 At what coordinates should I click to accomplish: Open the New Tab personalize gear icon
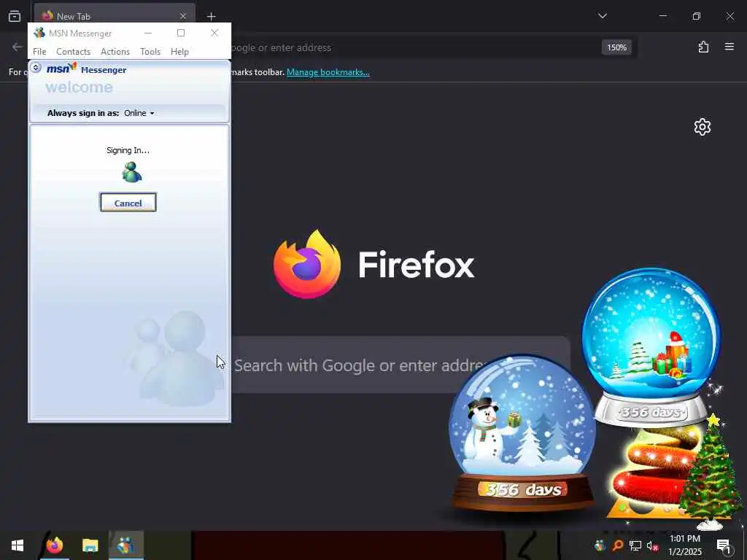(x=703, y=127)
